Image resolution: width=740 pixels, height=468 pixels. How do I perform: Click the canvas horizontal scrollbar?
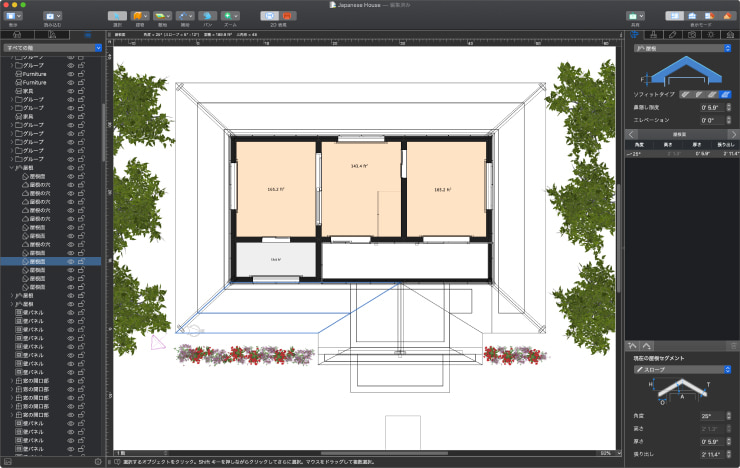point(385,453)
